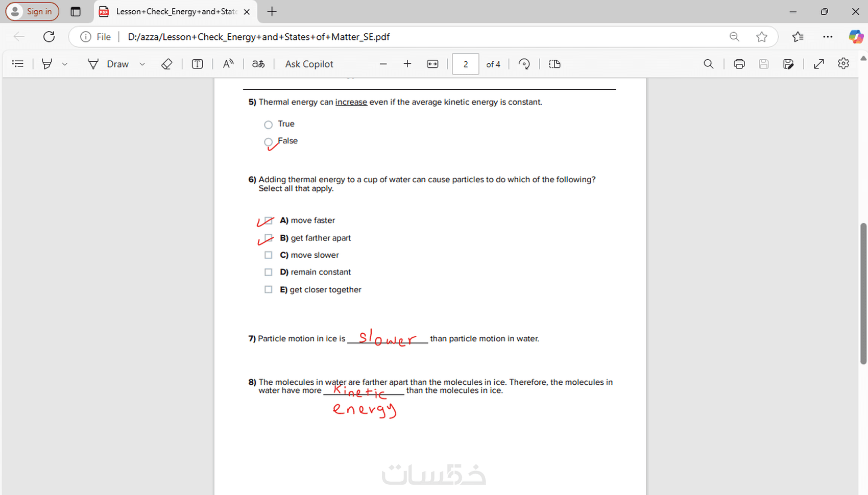Screen dimensions: 868x495
Task: Check option C) move slower
Action: pyautogui.click(x=269, y=255)
